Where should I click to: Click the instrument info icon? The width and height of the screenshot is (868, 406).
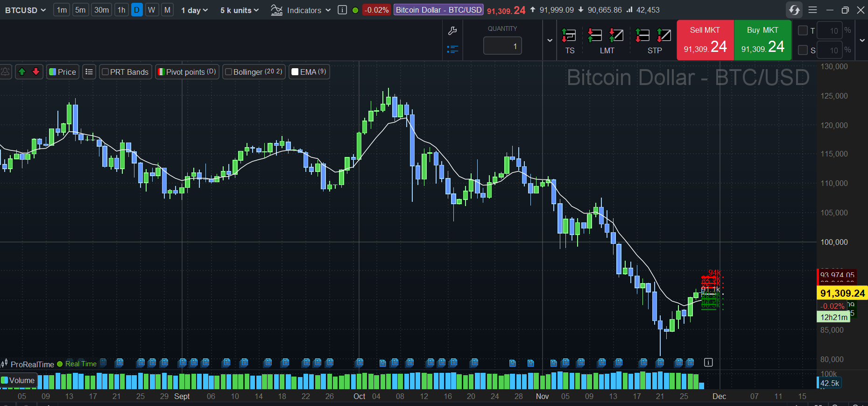click(x=342, y=10)
